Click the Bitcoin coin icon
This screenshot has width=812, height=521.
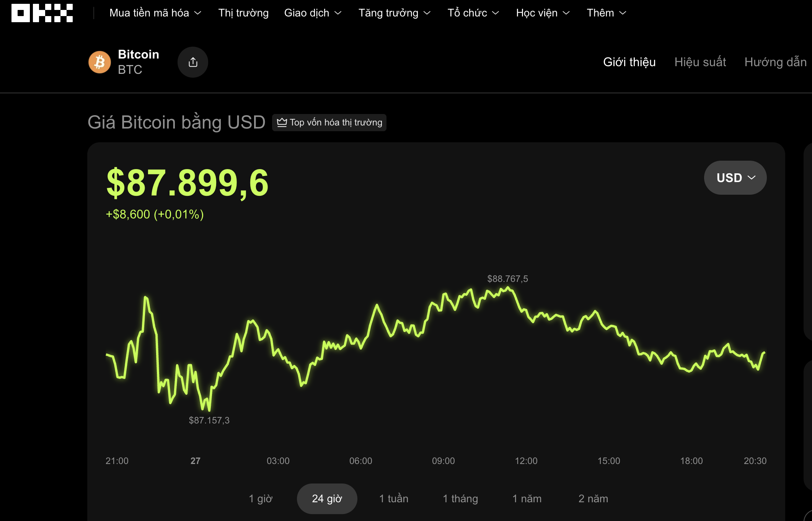pyautogui.click(x=99, y=62)
